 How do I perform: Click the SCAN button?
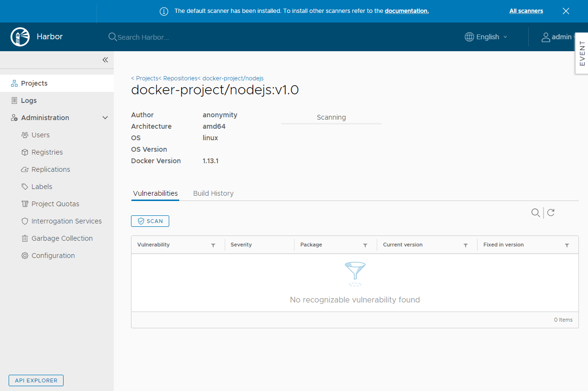click(150, 221)
